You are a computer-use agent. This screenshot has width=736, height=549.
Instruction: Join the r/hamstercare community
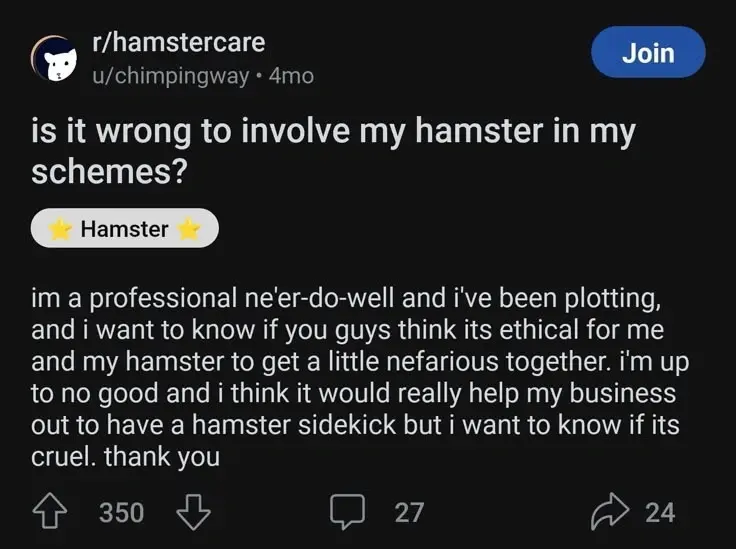pyautogui.click(x=648, y=52)
